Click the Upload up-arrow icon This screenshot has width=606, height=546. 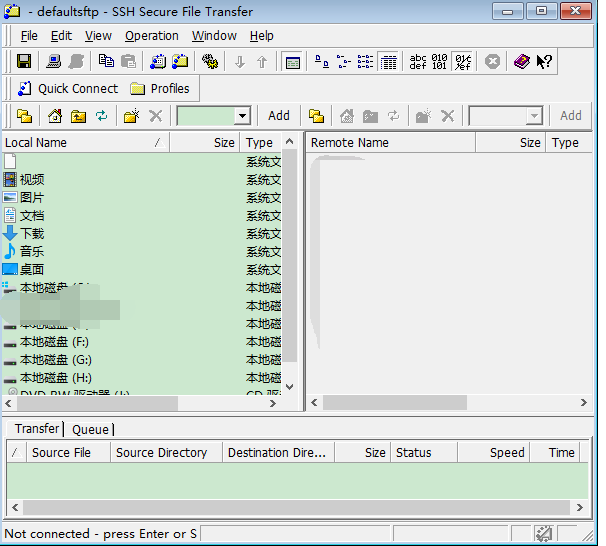point(262,61)
